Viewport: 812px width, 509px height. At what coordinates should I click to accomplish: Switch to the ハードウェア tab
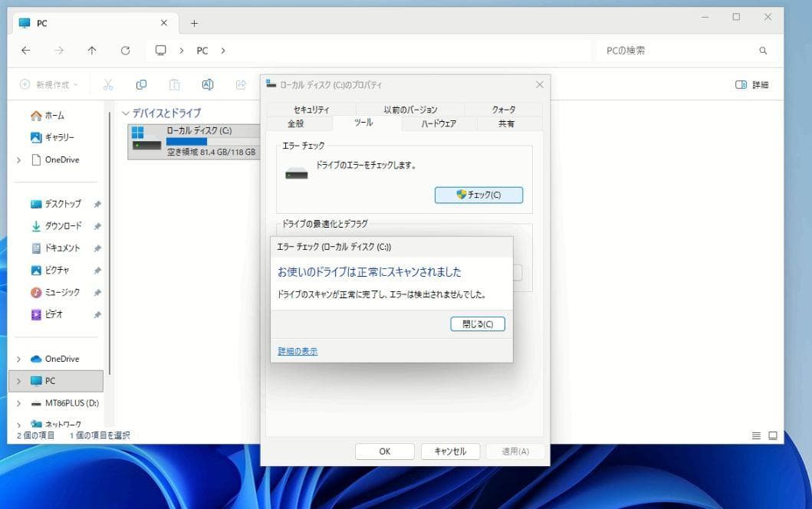(439, 123)
